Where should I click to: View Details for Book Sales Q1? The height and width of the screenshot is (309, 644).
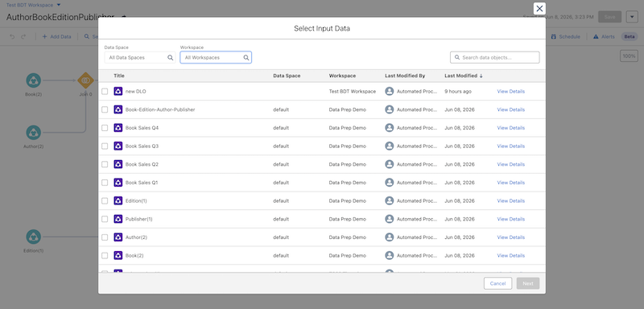pyautogui.click(x=511, y=183)
